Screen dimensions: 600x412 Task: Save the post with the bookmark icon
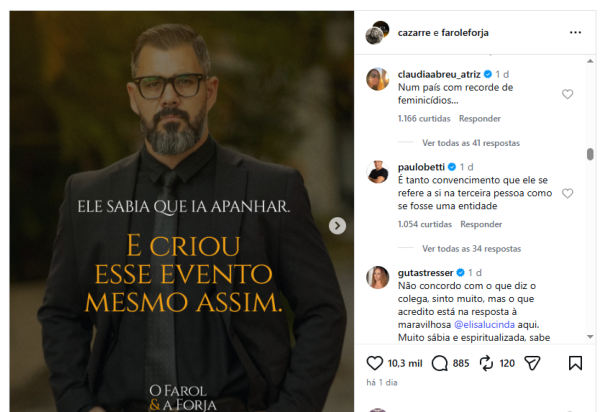click(x=575, y=363)
